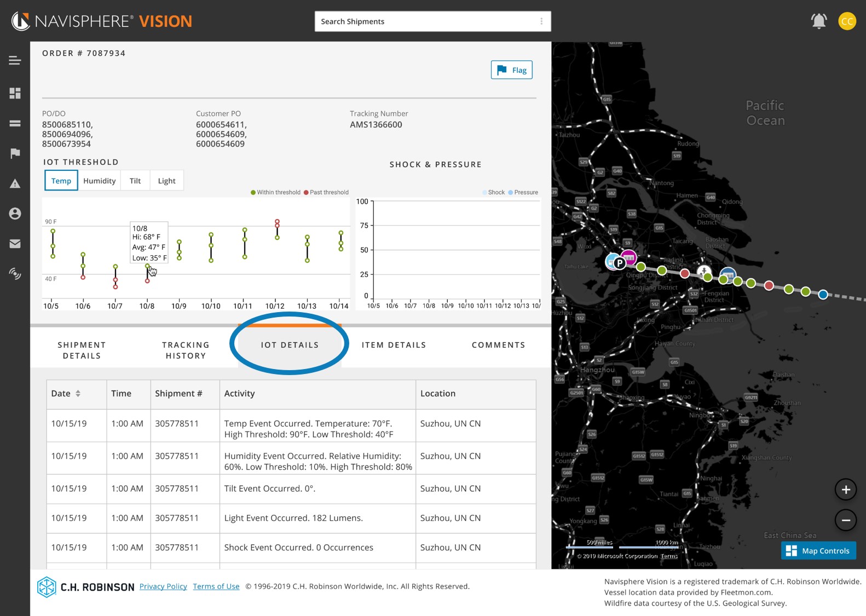Switch threshold chart to Light

pyautogui.click(x=166, y=181)
